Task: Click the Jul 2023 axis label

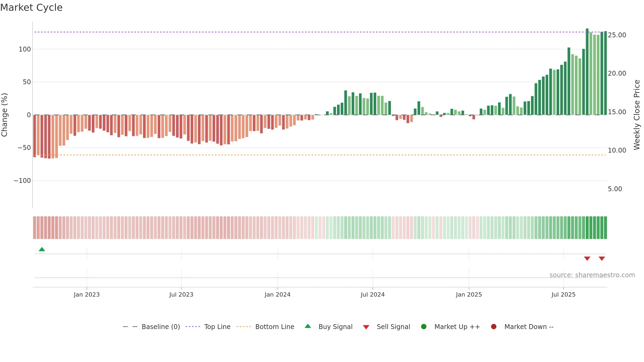Action: point(181,295)
